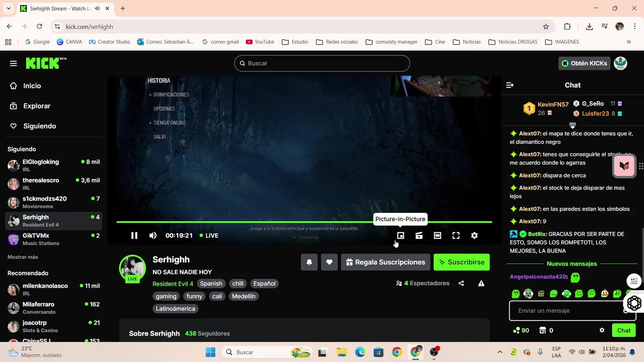Focus the Buscar search field on Kick
The height and width of the screenshot is (362, 644).
click(322, 63)
